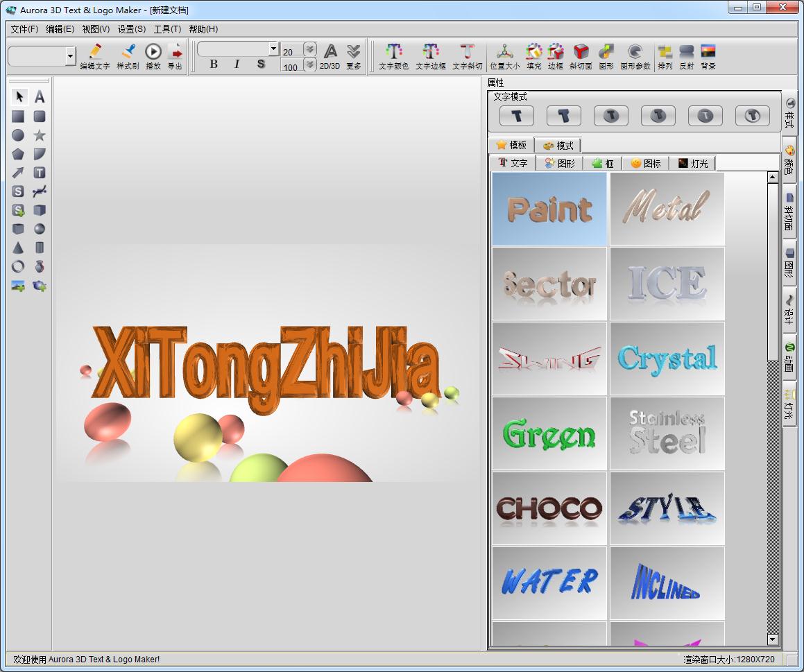Expand the leftmost toolbar combo box
804x672 pixels.
click(70, 56)
